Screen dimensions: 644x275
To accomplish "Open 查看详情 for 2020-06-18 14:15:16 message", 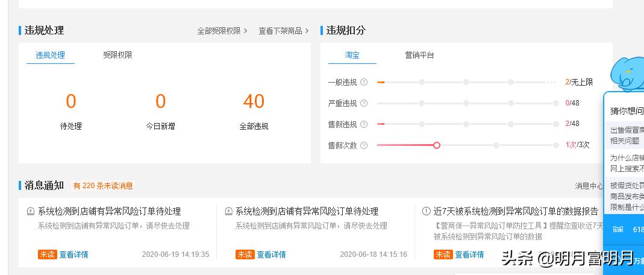I will pyautogui.click(x=271, y=254).
